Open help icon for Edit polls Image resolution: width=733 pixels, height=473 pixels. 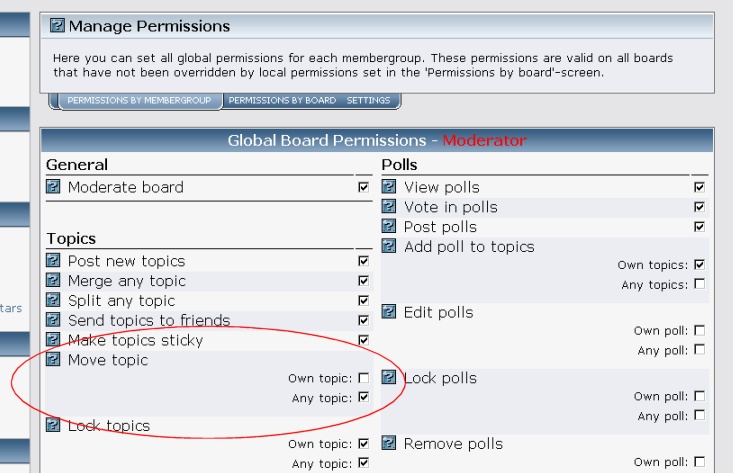click(x=389, y=311)
